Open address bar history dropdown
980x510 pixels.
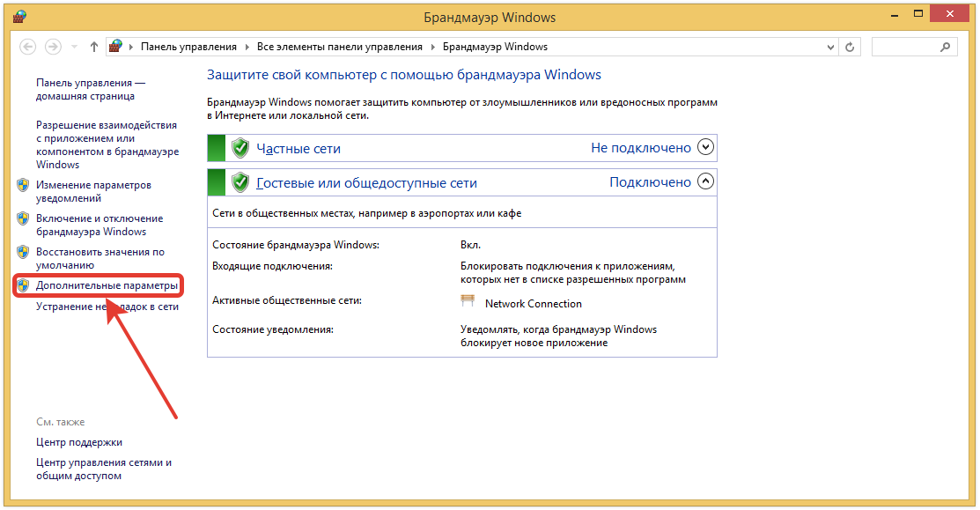[830, 47]
